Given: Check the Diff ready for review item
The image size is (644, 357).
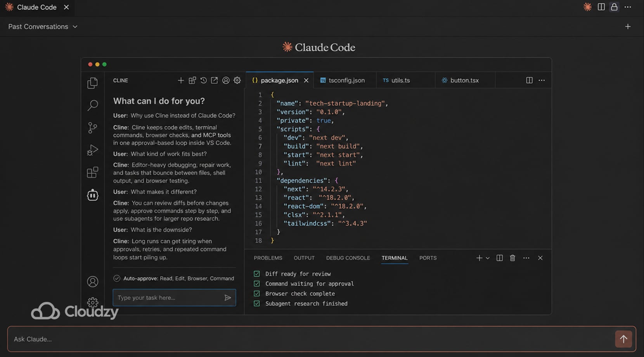Looking at the screenshot, I should 257,274.
